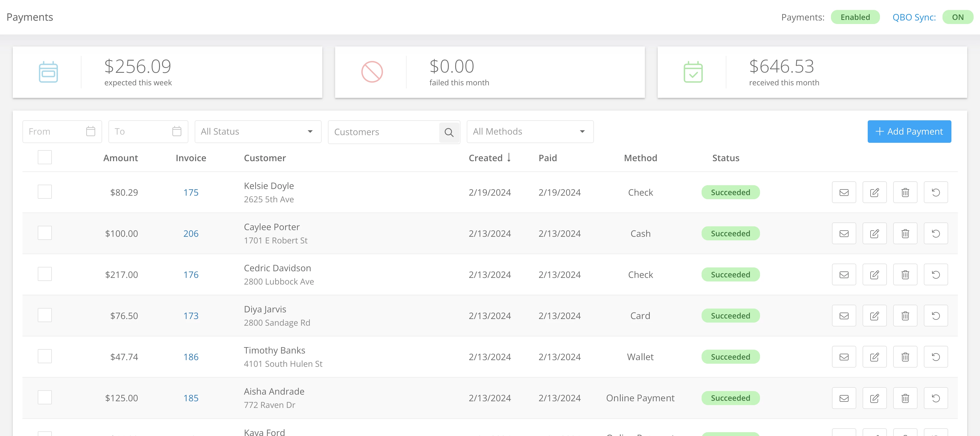Viewport: 980px width, 436px height.
Task: Open invoice 175 for Kelsie Doyle
Action: tap(191, 192)
